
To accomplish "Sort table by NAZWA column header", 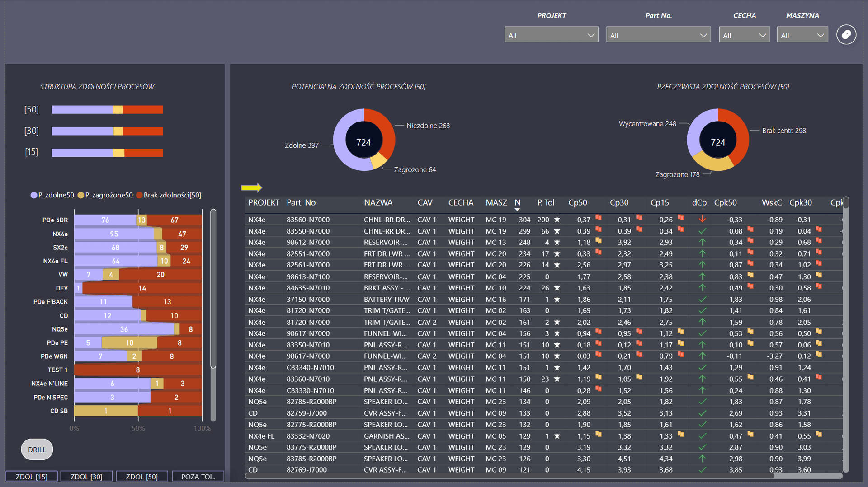I will click(x=378, y=203).
